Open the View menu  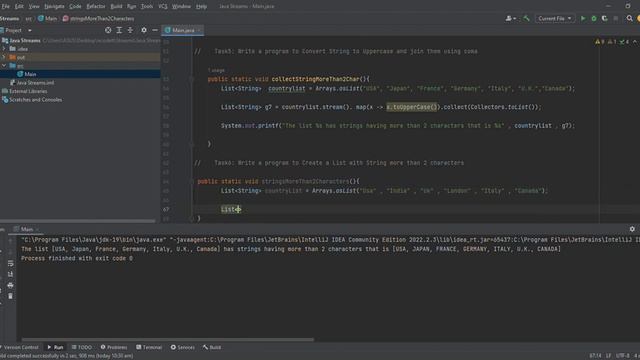[34, 7]
